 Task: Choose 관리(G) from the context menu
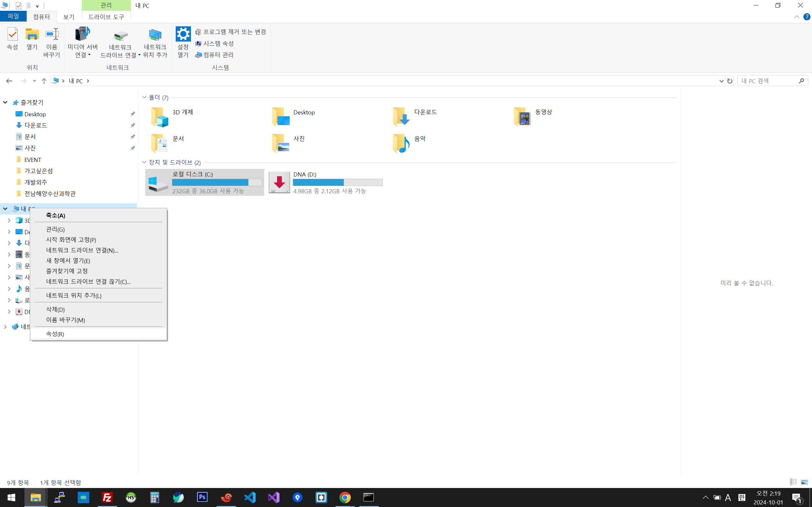coord(56,229)
